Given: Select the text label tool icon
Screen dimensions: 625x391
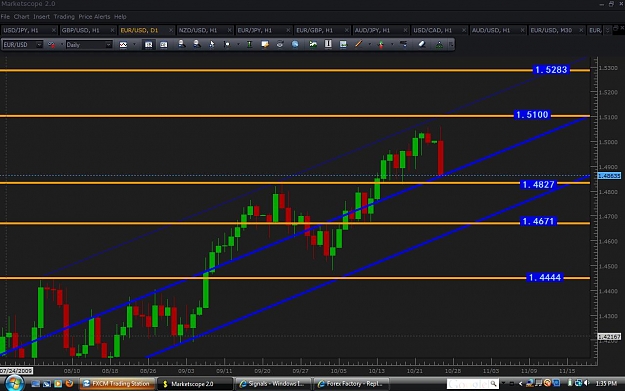Looking at the screenshot, I should click(x=249, y=45).
